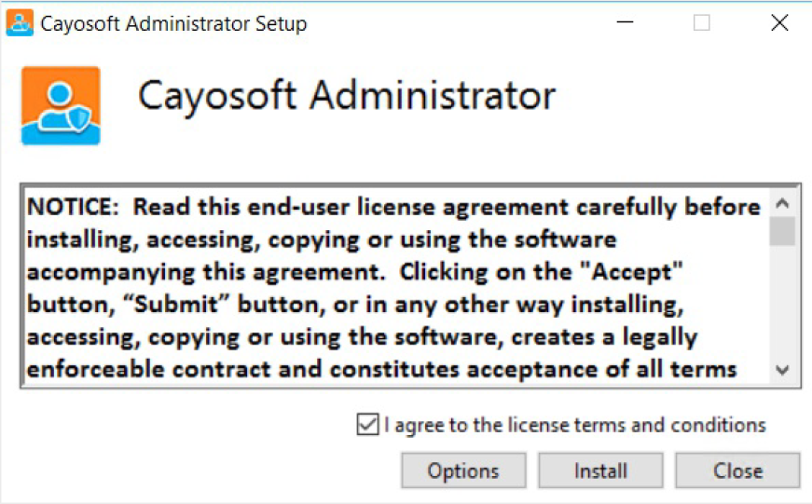812x504 pixels.
Task: Click the "I agree to the license terms" label
Action: coord(575,426)
